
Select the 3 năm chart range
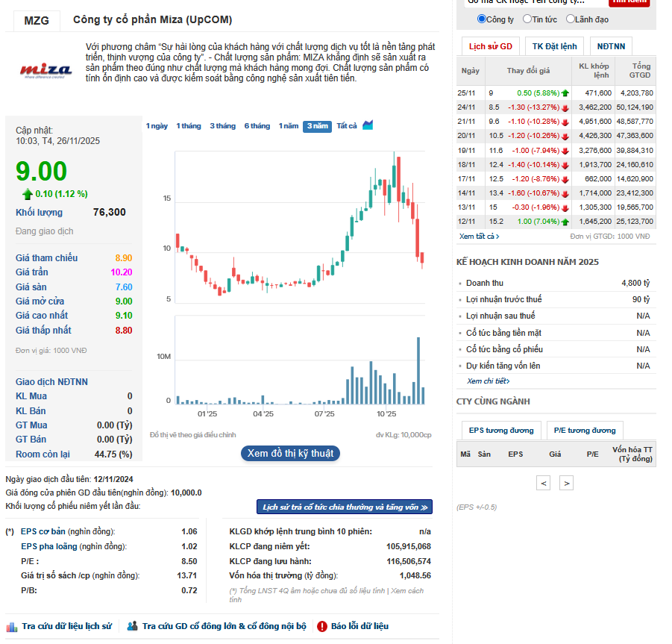coord(317,126)
